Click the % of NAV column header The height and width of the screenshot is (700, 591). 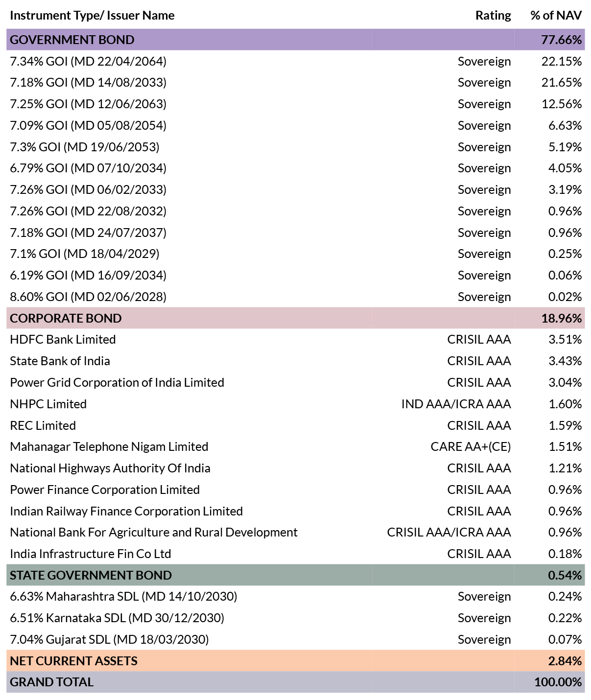[556, 15]
